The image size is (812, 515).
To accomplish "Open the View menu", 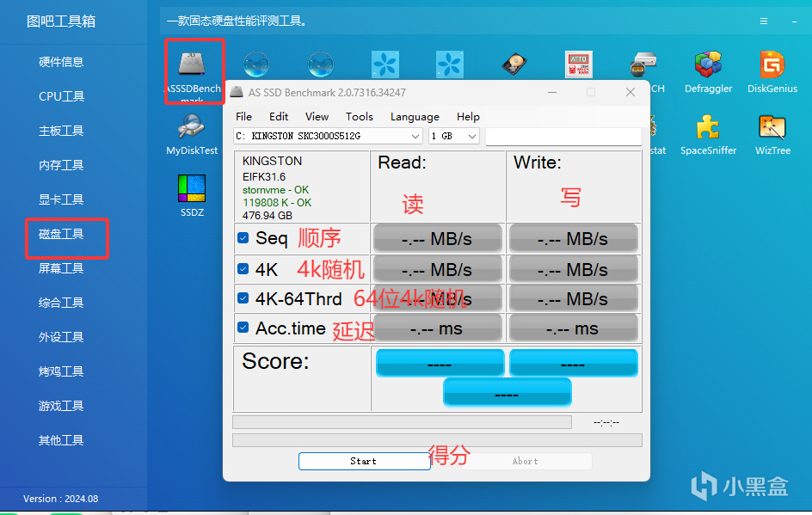I will (x=317, y=116).
